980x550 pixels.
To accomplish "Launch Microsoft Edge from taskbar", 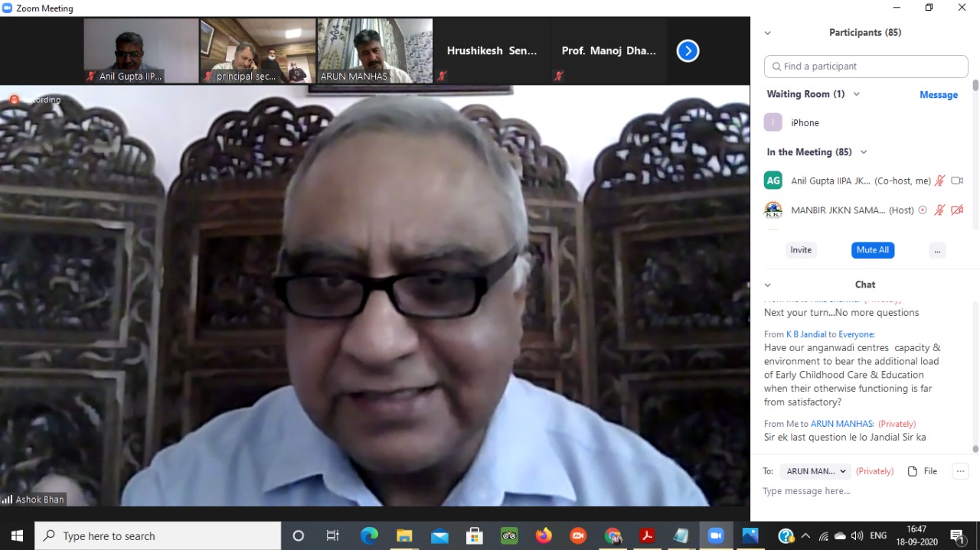I will [369, 535].
